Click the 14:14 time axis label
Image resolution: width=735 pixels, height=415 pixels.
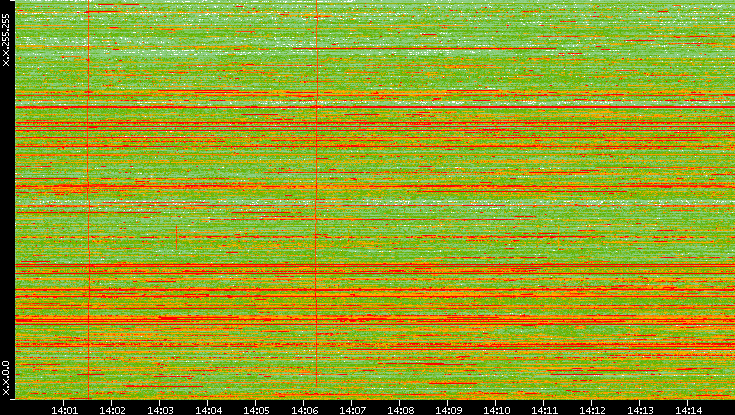pos(688,410)
